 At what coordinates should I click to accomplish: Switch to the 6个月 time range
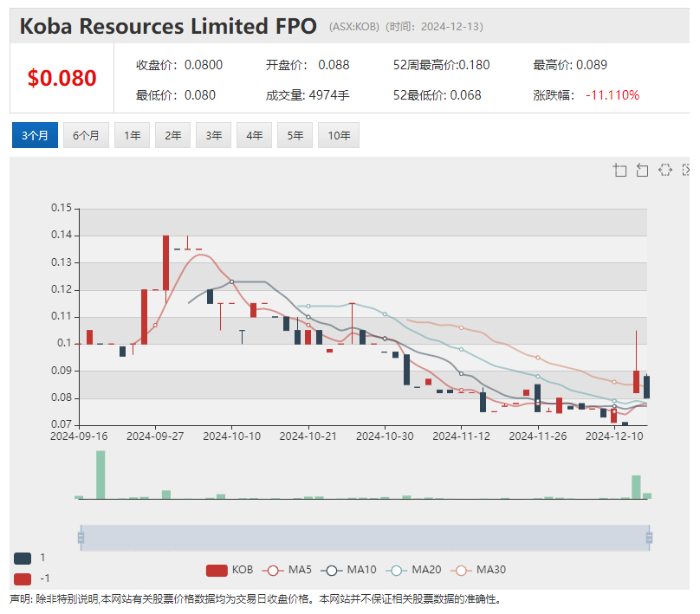pos(86,135)
